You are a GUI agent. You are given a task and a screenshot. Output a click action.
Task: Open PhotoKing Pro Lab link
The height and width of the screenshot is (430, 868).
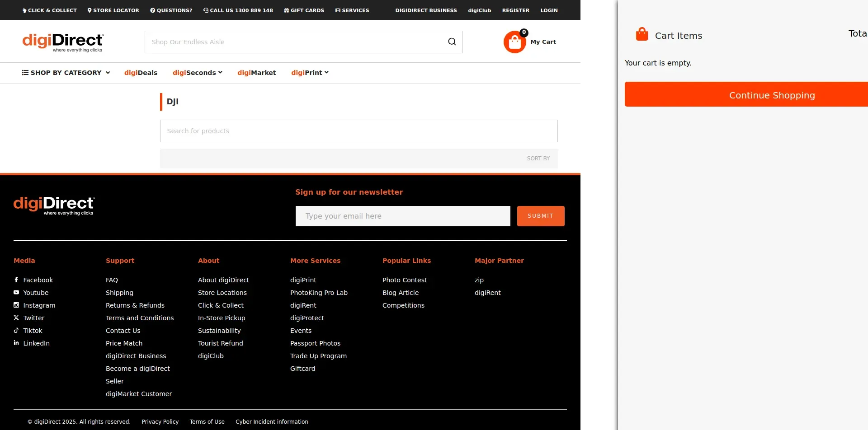(319, 293)
